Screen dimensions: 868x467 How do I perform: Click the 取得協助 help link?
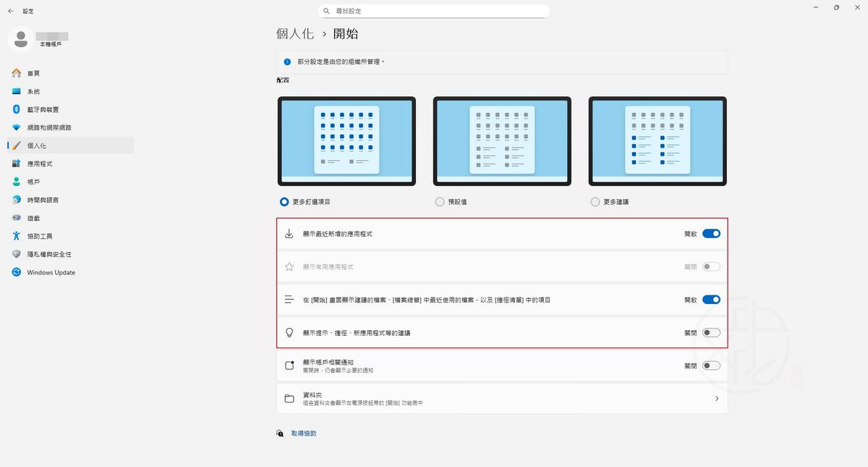(x=304, y=433)
